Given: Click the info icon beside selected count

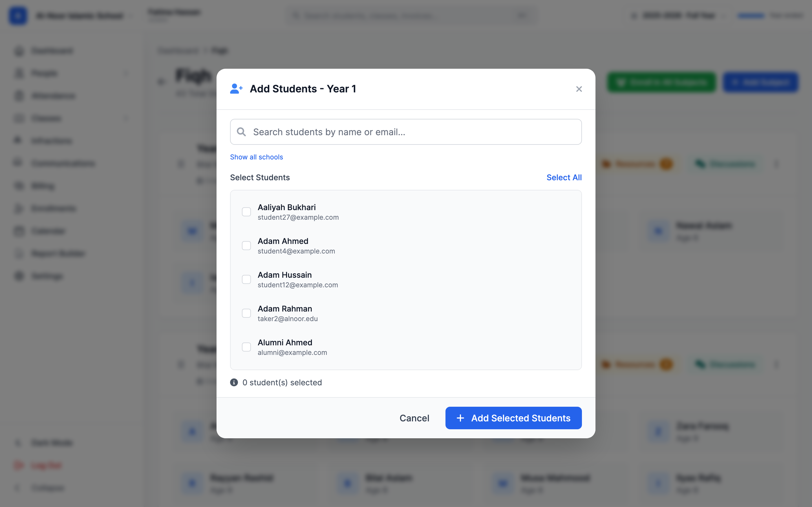Looking at the screenshot, I should 234,382.
